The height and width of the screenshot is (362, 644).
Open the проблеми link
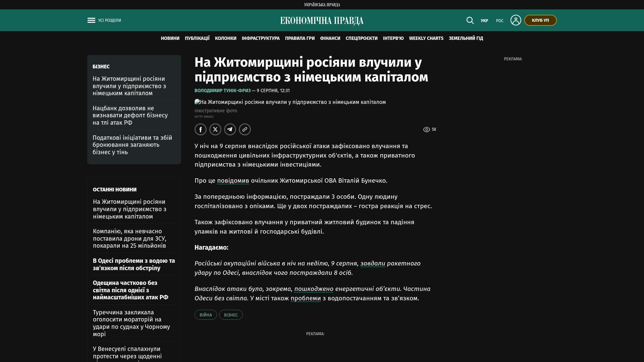(306, 298)
